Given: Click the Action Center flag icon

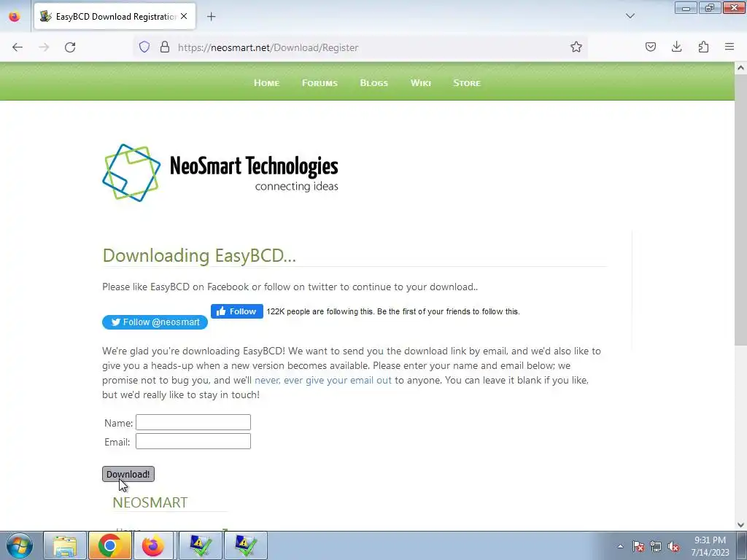Looking at the screenshot, I should click(x=638, y=547).
